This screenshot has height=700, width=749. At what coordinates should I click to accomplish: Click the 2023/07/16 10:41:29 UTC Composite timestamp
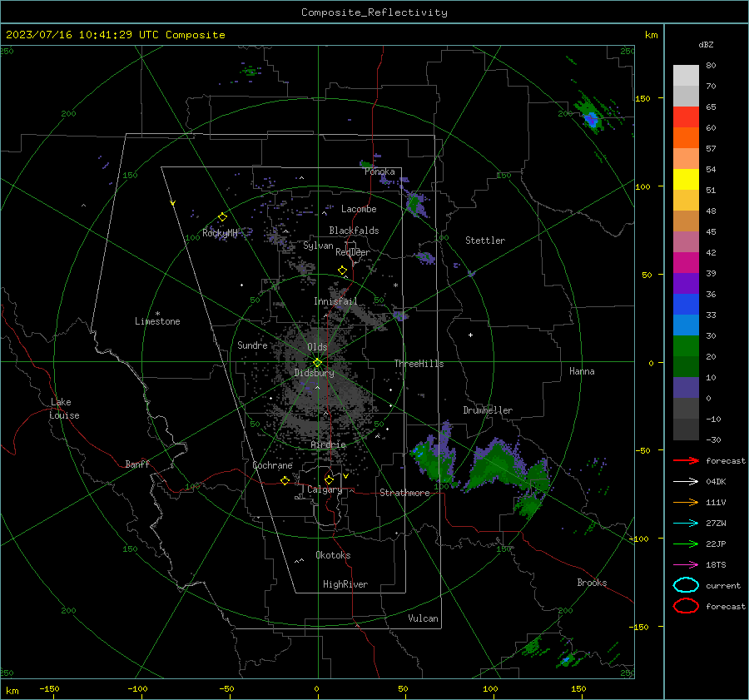(x=115, y=35)
